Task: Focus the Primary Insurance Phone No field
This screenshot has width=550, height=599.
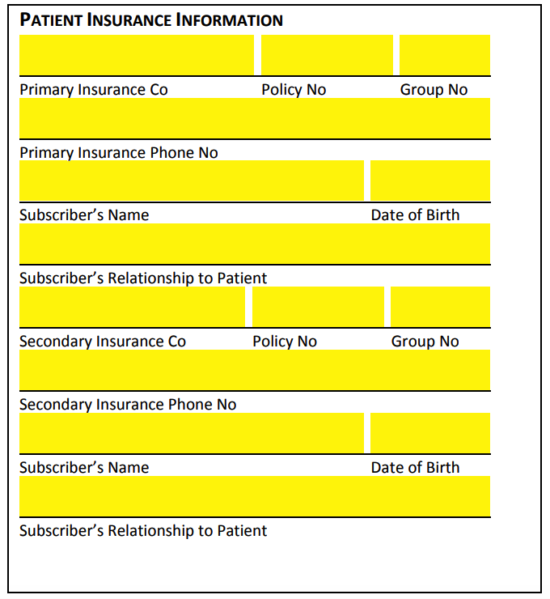Action: [255, 118]
